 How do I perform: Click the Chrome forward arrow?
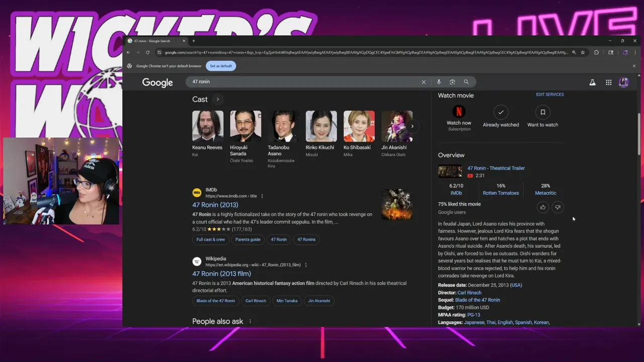tap(138, 52)
